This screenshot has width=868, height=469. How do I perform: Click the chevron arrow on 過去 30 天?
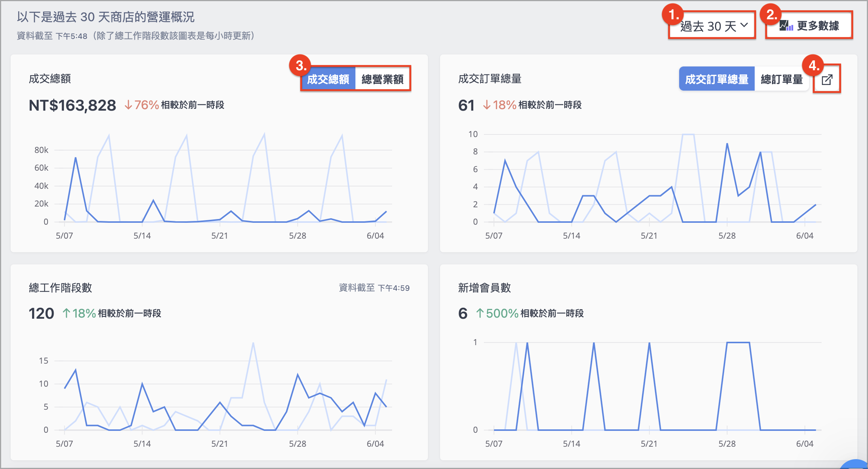[744, 25]
